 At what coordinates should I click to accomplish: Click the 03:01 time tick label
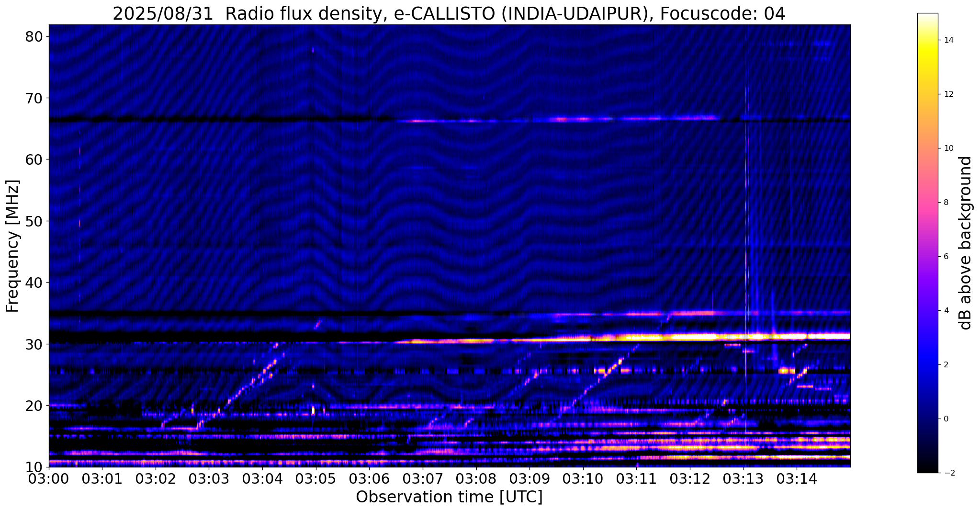click(x=102, y=478)
